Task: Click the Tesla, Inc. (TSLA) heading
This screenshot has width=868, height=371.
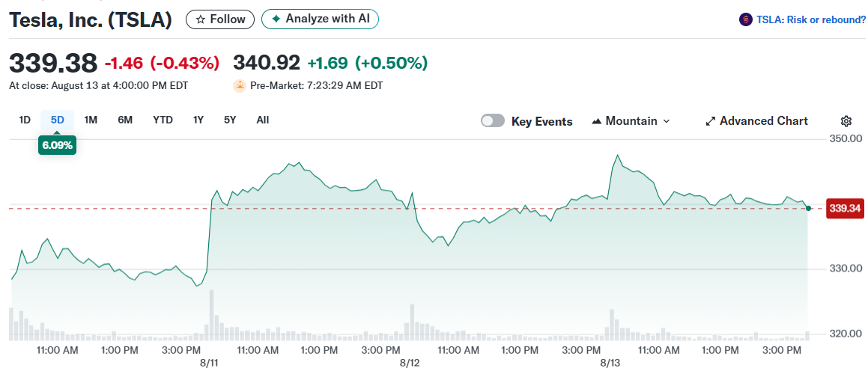Action: [x=90, y=20]
